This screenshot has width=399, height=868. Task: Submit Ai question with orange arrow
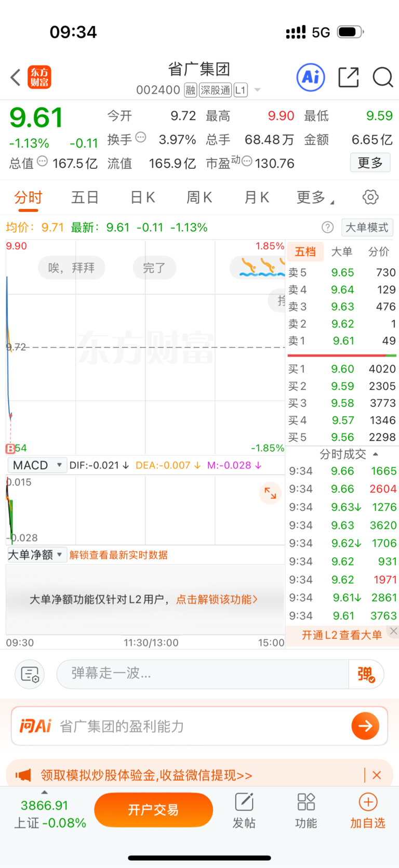[365, 726]
